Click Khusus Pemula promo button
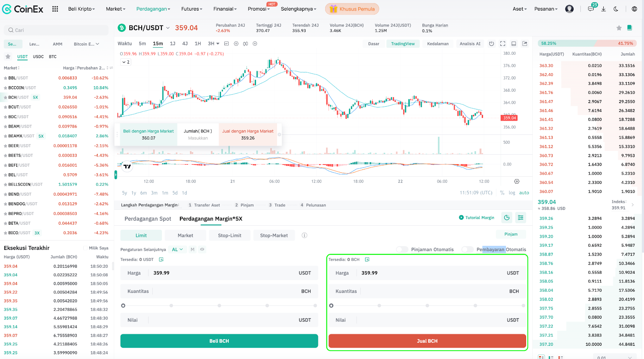Viewport: 644px width, 359px height. (352, 9)
